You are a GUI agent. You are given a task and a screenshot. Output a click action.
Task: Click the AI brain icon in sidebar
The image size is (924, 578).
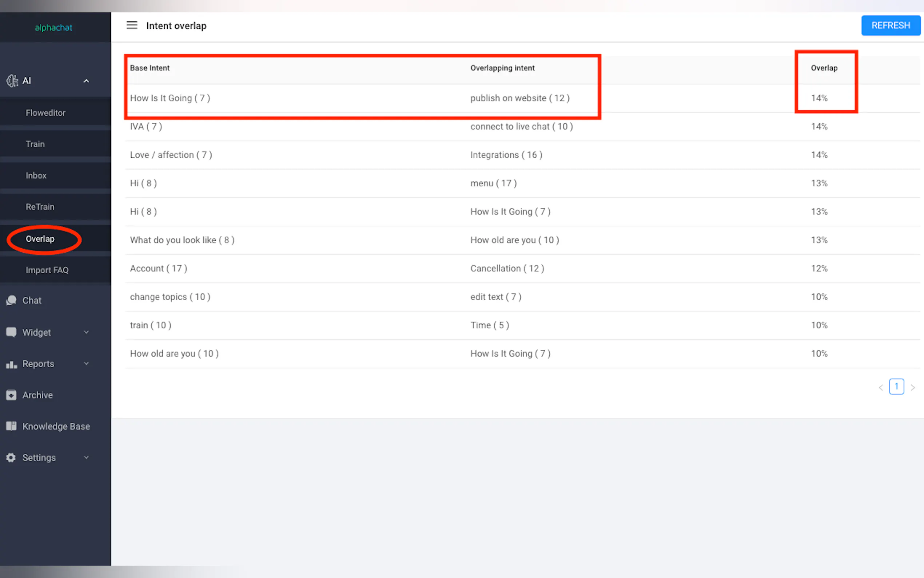[12, 81]
